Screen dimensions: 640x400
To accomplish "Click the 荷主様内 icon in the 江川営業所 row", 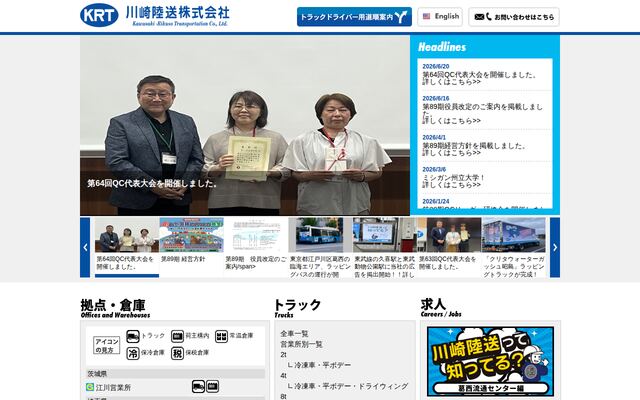I will pyautogui.click(x=213, y=387).
